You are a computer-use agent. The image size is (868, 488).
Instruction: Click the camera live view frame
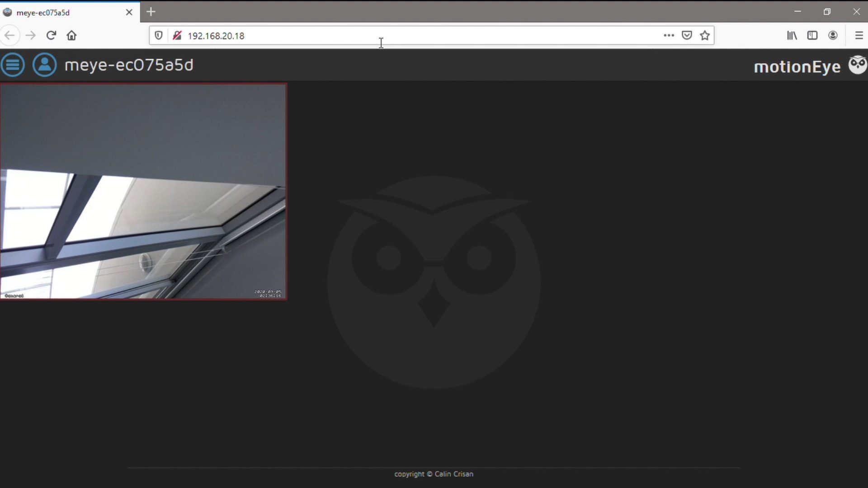coord(143,191)
